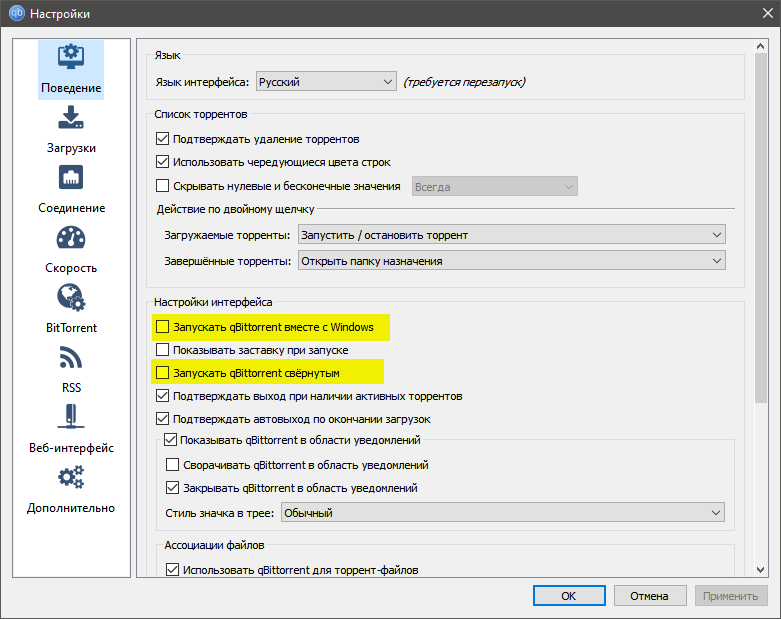Open the Поведение settings section icon

tap(71, 57)
